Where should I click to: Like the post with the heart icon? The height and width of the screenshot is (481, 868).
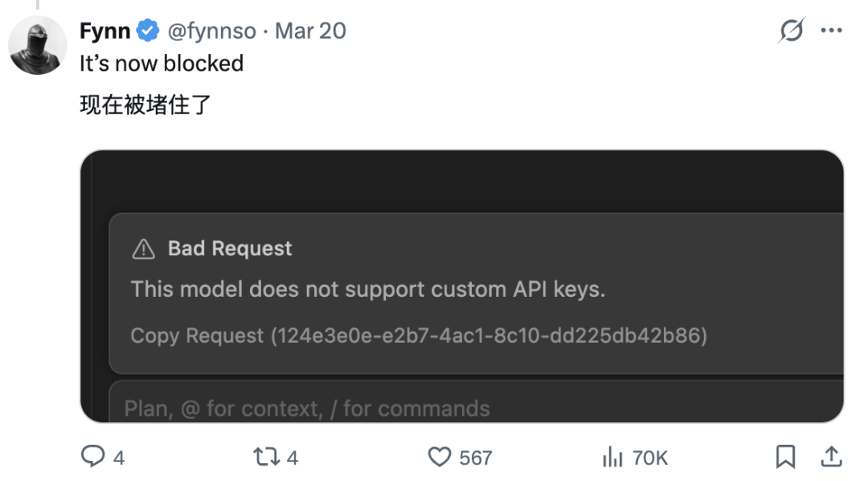[x=440, y=458]
